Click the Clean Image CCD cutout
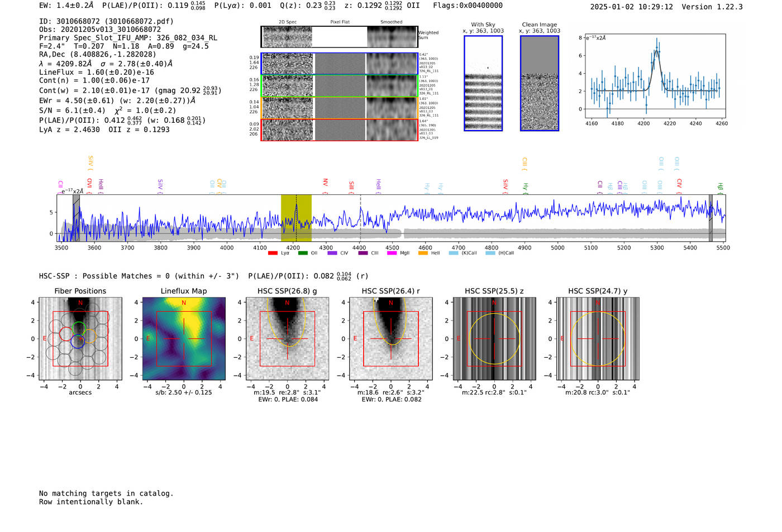Screen dimensions: 782x532 coord(540,83)
